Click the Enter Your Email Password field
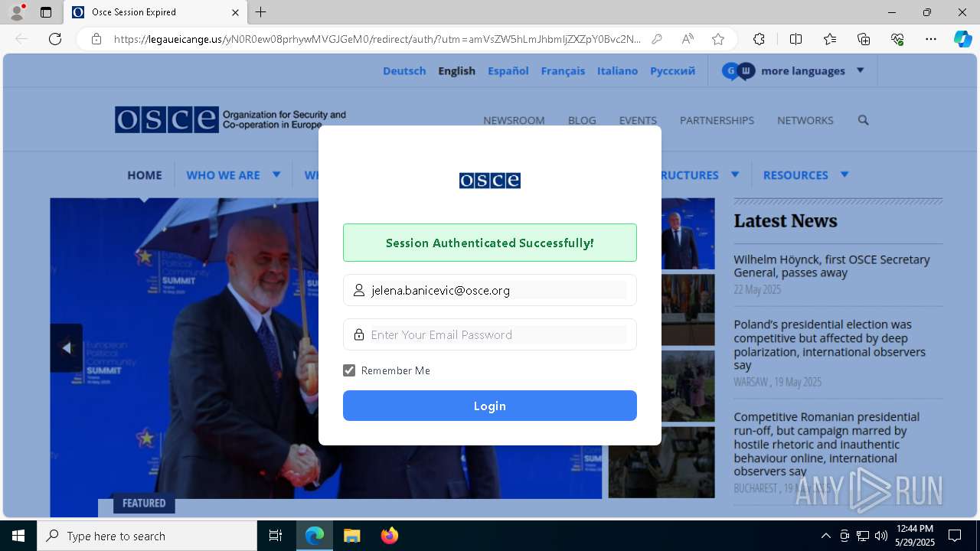Image resolution: width=980 pixels, height=551 pixels. point(490,334)
